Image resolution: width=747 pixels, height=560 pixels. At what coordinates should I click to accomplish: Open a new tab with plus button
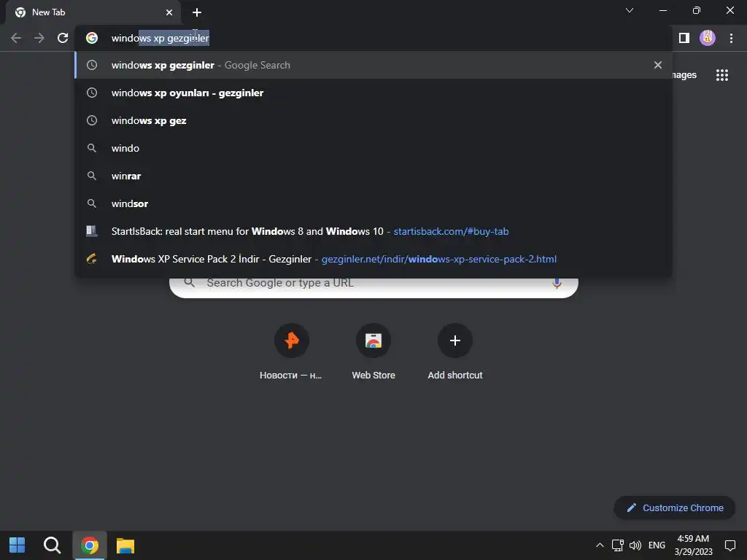pos(197,12)
